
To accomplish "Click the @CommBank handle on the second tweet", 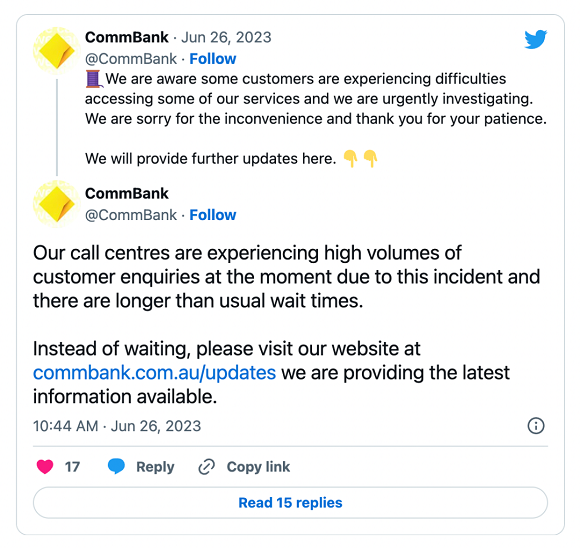I will coord(131,215).
